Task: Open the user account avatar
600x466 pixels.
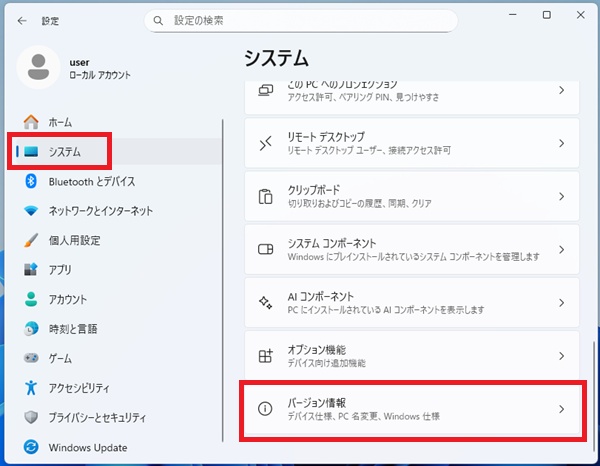Action: (x=38, y=67)
